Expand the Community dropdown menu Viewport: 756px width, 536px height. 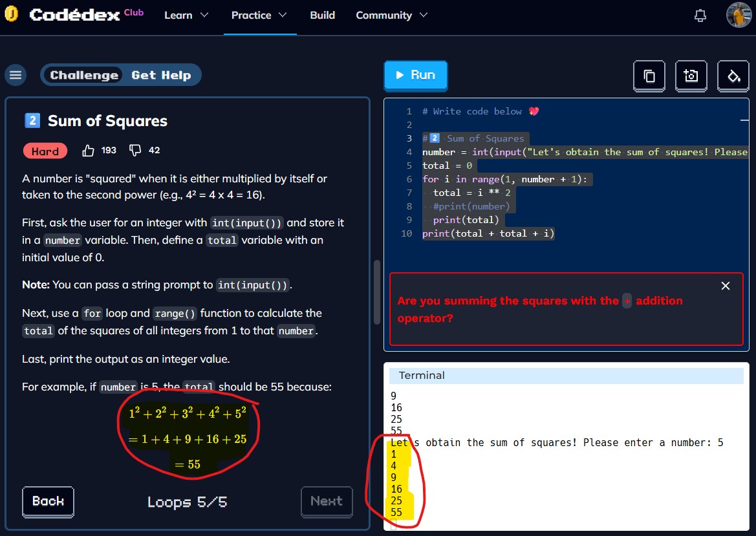pyautogui.click(x=391, y=16)
